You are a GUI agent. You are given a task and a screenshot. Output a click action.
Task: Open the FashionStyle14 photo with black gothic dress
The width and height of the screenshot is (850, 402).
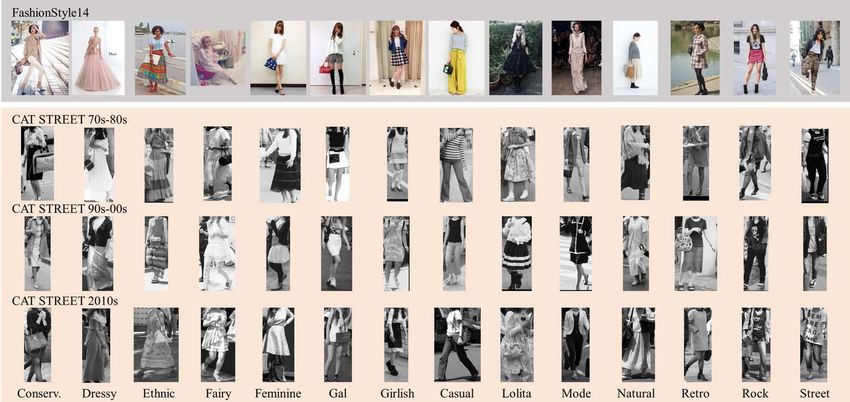(515, 57)
